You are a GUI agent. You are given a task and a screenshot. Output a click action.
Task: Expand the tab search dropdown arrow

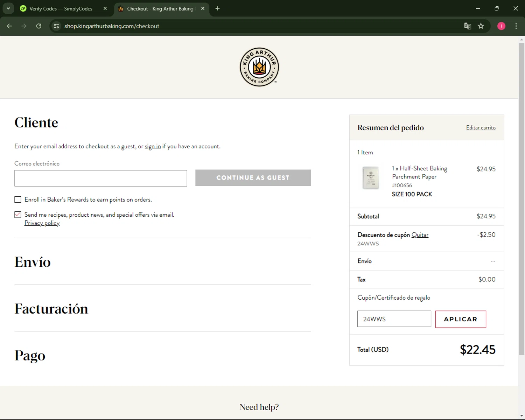pos(8,8)
